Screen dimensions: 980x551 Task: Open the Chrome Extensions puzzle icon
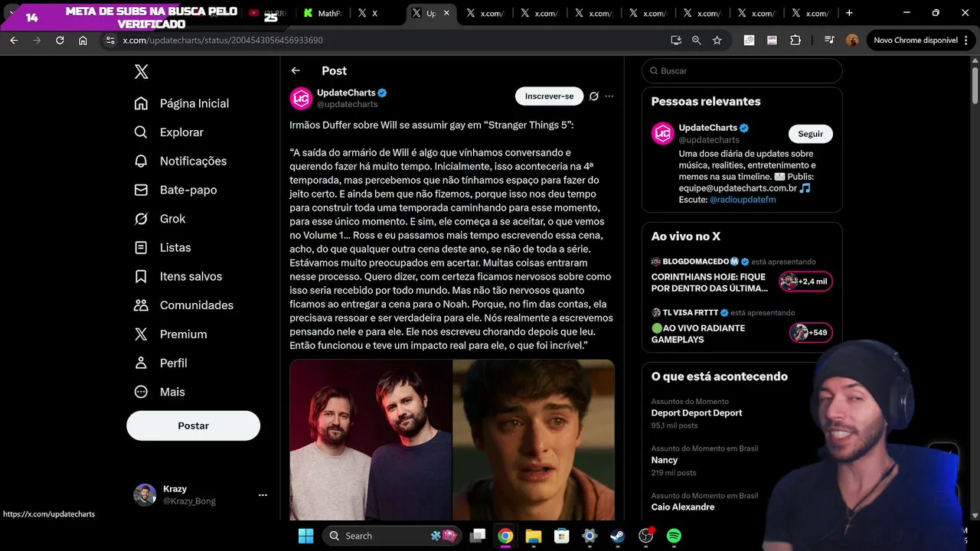coord(795,41)
